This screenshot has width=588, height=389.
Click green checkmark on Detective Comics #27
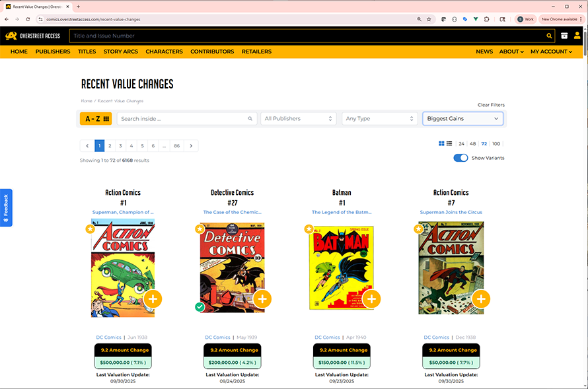click(200, 307)
